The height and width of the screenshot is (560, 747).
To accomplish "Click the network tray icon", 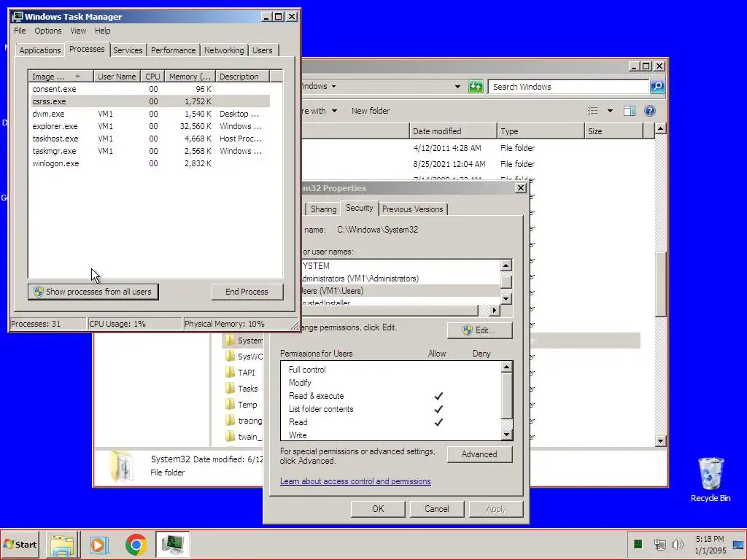I will tap(659, 544).
